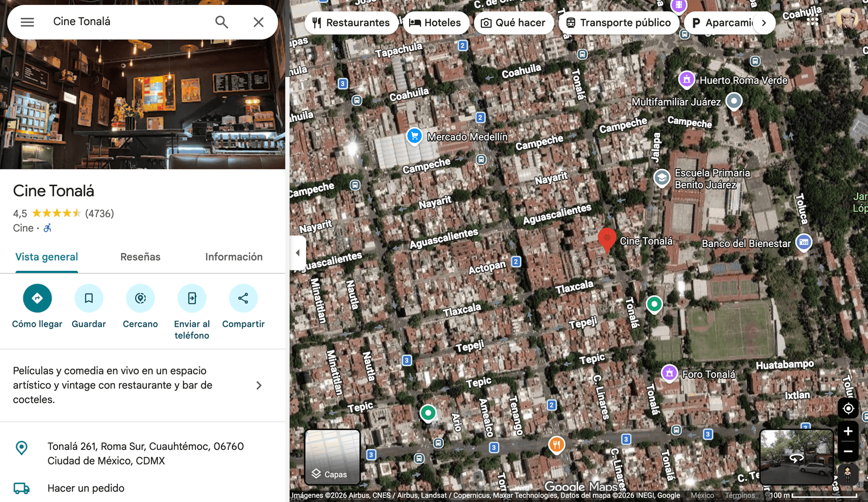Center map on your location
This screenshot has width=868, height=502.
848,409
